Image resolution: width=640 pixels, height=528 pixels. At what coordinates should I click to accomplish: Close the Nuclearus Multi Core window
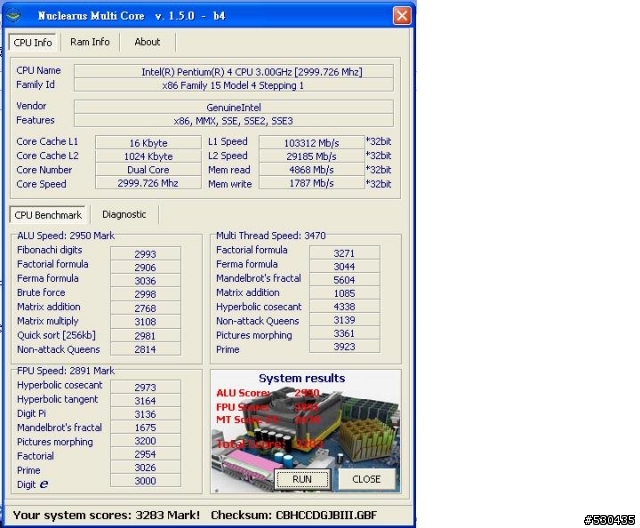402,16
